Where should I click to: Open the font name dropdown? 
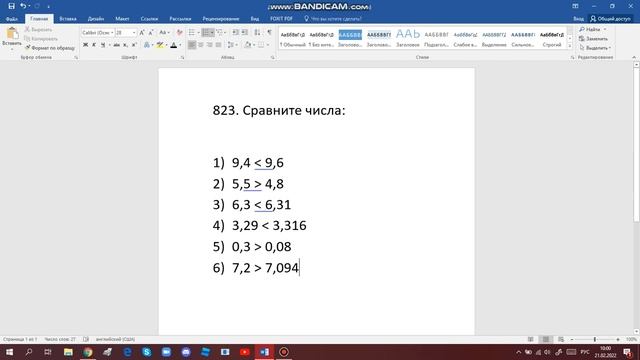(x=112, y=32)
